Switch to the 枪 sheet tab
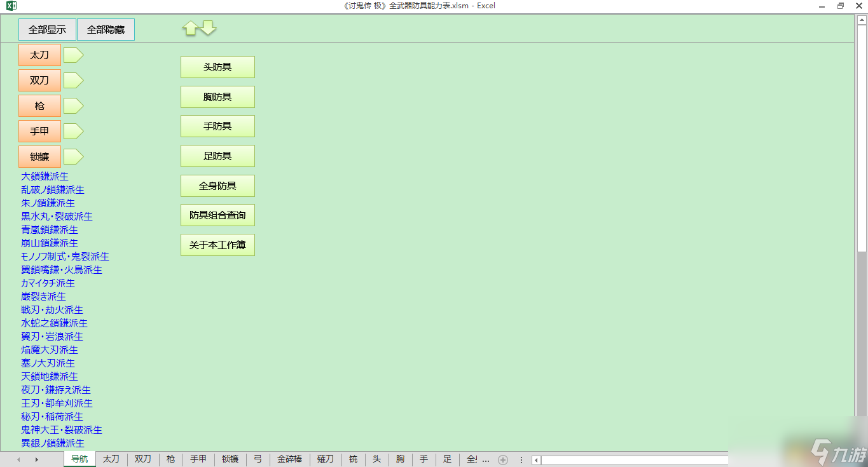 coord(170,459)
